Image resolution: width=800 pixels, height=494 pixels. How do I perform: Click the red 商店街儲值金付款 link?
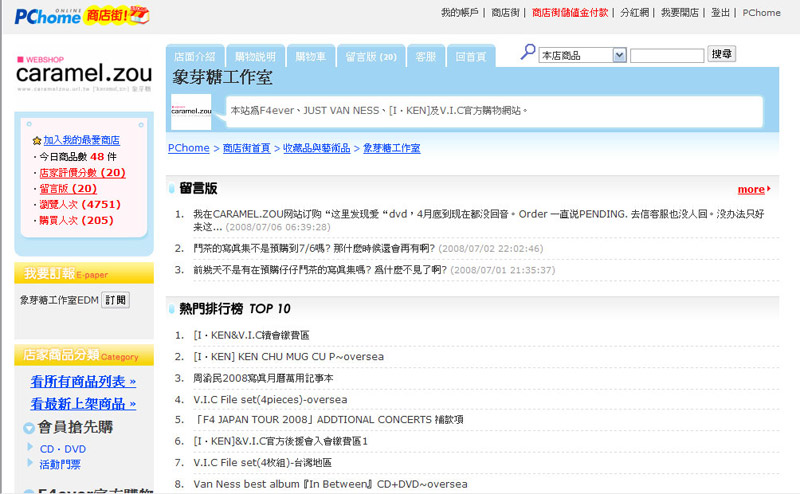[x=570, y=13]
